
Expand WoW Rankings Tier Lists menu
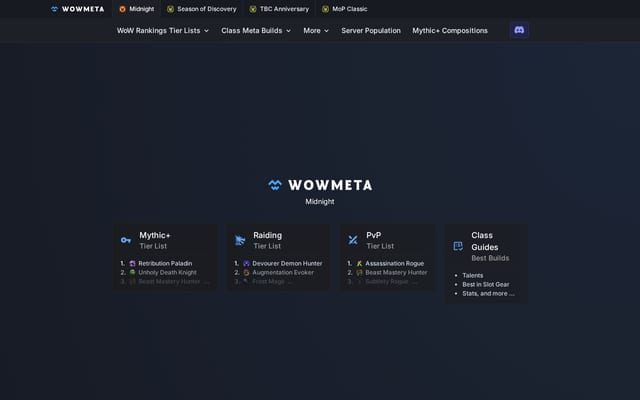coord(163,31)
